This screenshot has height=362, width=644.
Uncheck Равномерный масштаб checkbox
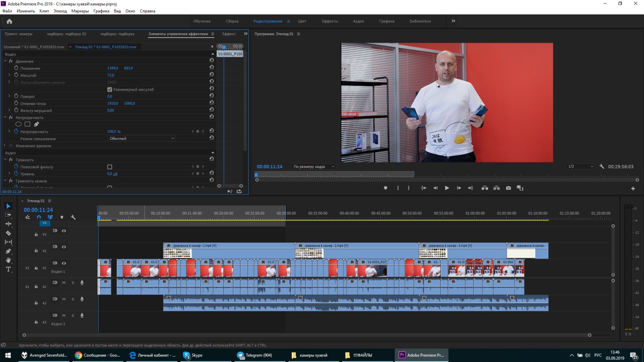tap(110, 89)
